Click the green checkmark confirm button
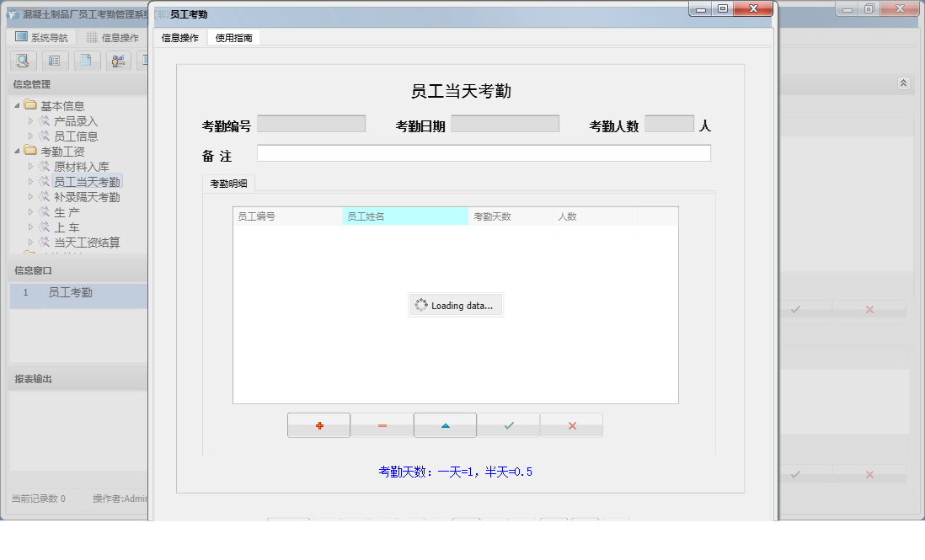This screenshot has width=925, height=560. pos(508,425)
